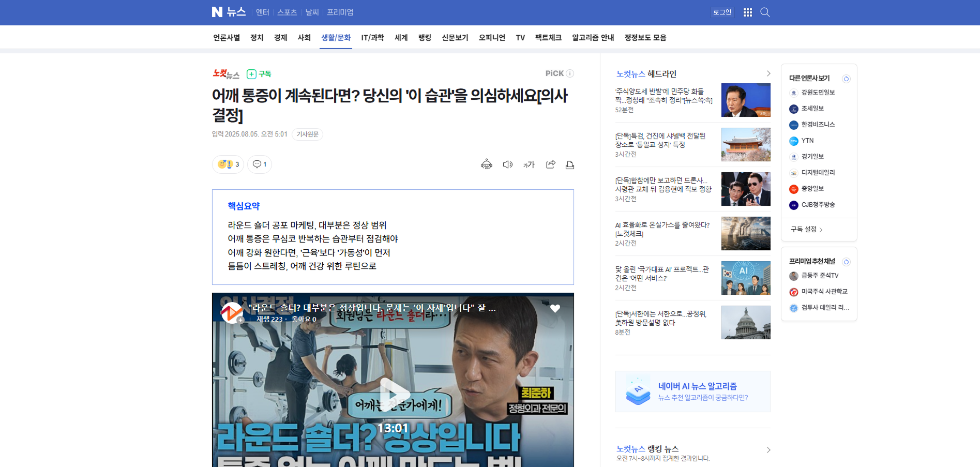
Task: Like the video with heart icon
Action: (555, 308)
